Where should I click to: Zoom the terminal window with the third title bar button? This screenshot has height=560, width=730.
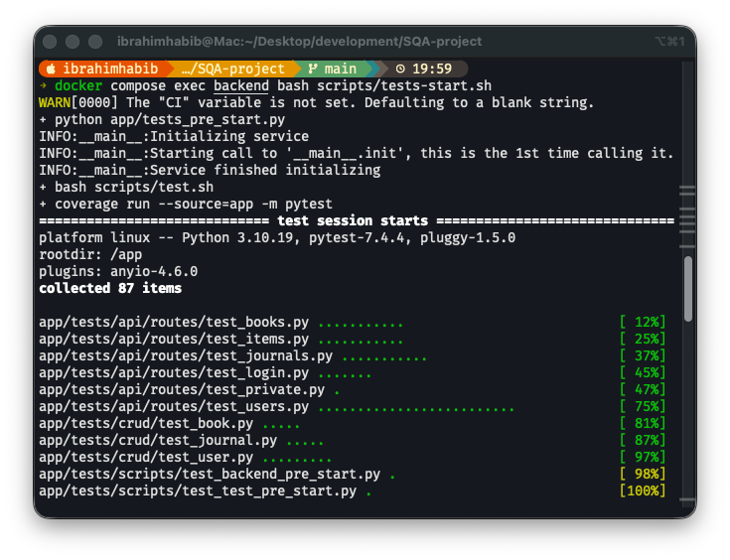pos(95,42)
